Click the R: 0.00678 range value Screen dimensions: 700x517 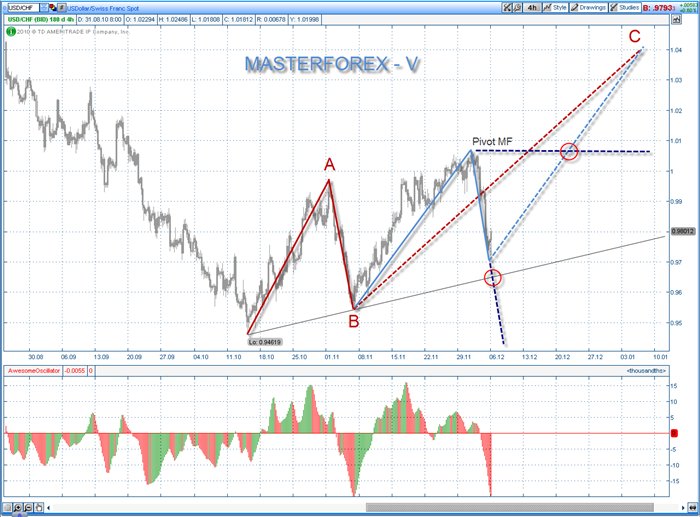coord(271,20)
